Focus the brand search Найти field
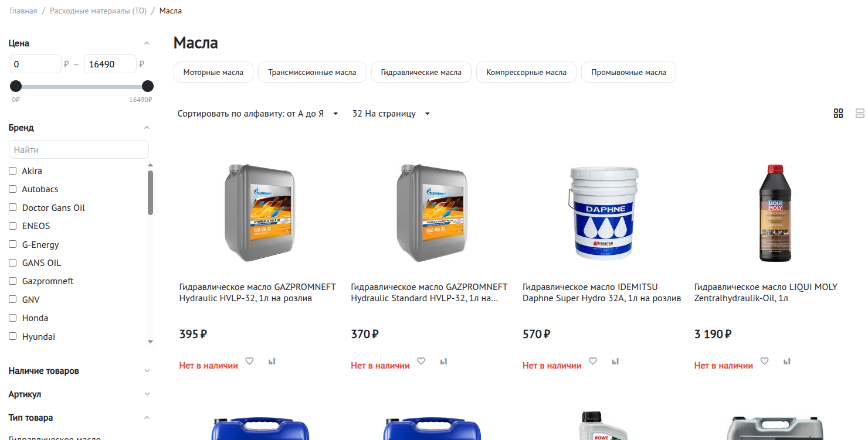This screenshot has width=868, height=440. click(x=79, y=149)
